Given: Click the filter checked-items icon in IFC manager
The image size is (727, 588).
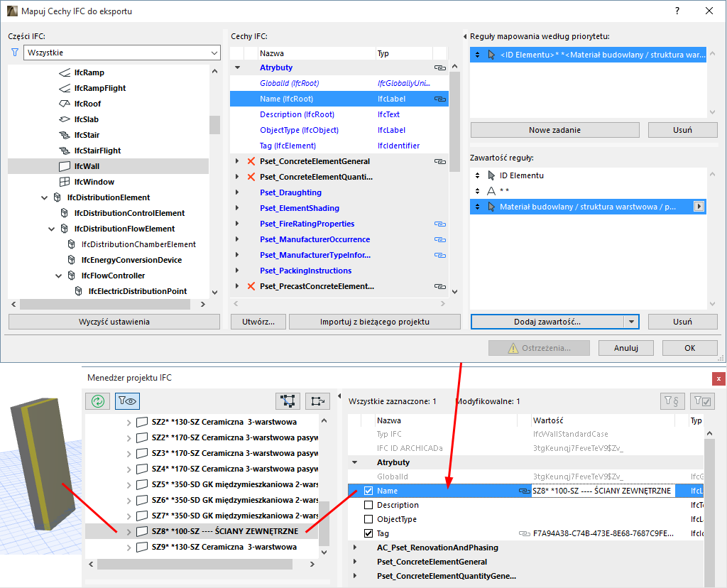Looking at the screenshot, I should click(x=702, y=401).
